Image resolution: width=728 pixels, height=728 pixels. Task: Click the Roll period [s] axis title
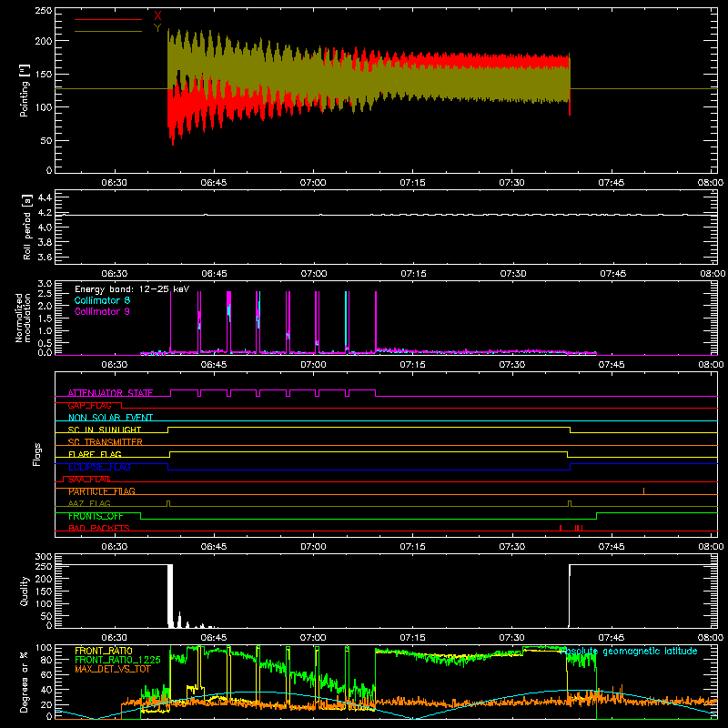26,227
